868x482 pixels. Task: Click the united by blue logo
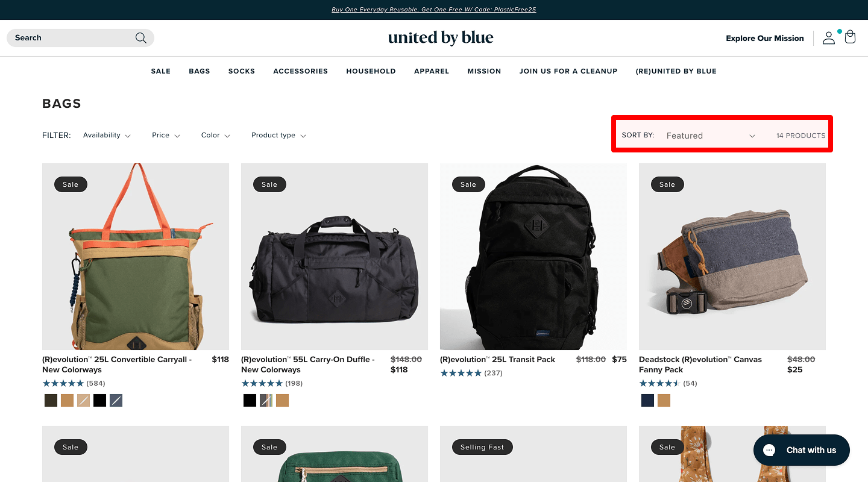coord(441,38)
